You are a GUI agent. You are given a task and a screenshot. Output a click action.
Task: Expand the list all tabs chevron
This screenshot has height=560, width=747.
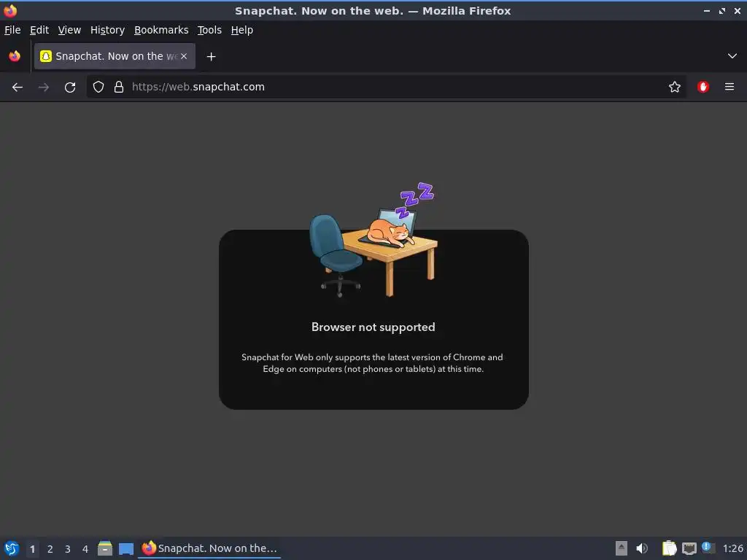(732, 56)
